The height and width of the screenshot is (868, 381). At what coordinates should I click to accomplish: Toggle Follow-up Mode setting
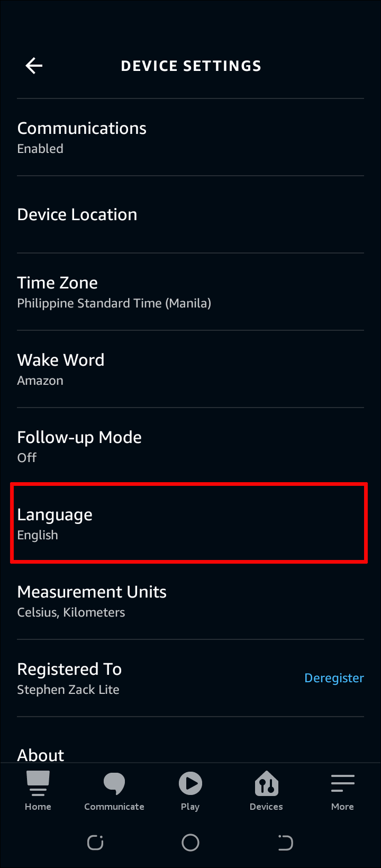tap(79, 446)
